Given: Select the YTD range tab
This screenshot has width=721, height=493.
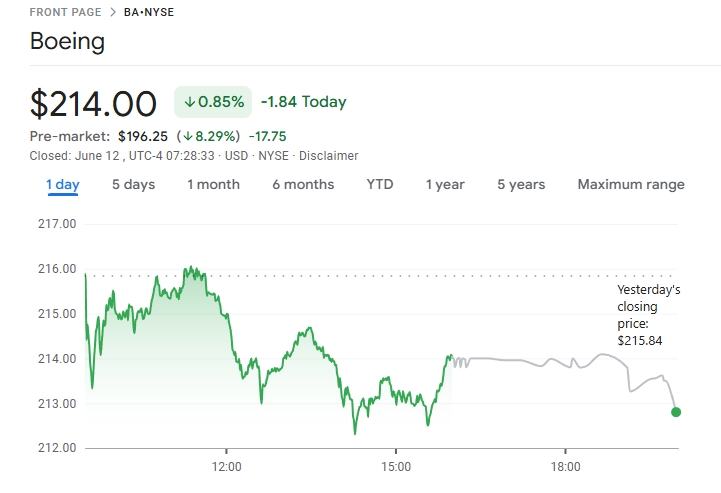Looking at the screenshot, I should coord(380,184).
